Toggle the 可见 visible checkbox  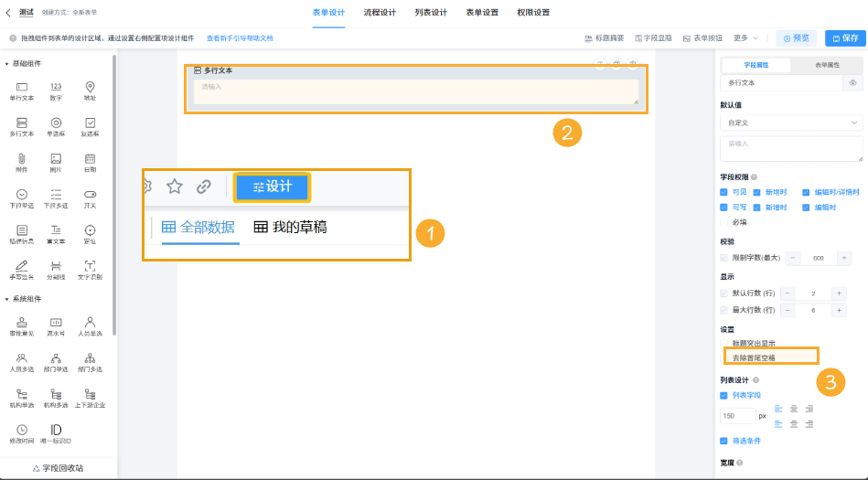[723, 192]
